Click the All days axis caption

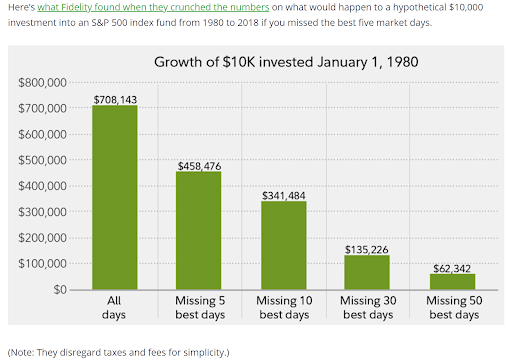tap(114, 307)
